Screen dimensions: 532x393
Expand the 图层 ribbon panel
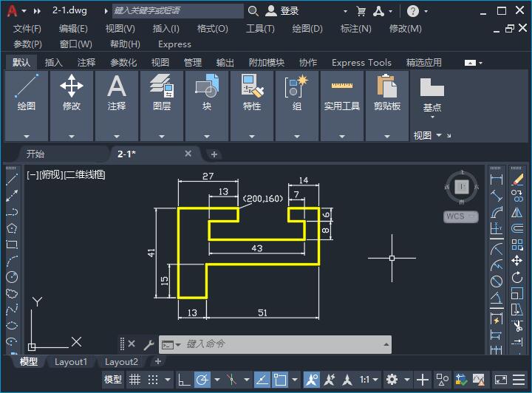click(162, 137)
